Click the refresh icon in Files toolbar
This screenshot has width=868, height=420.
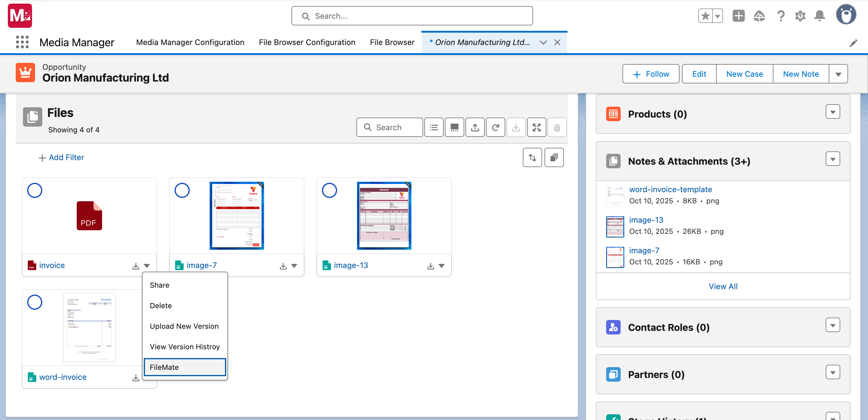(x=495, y=128)
